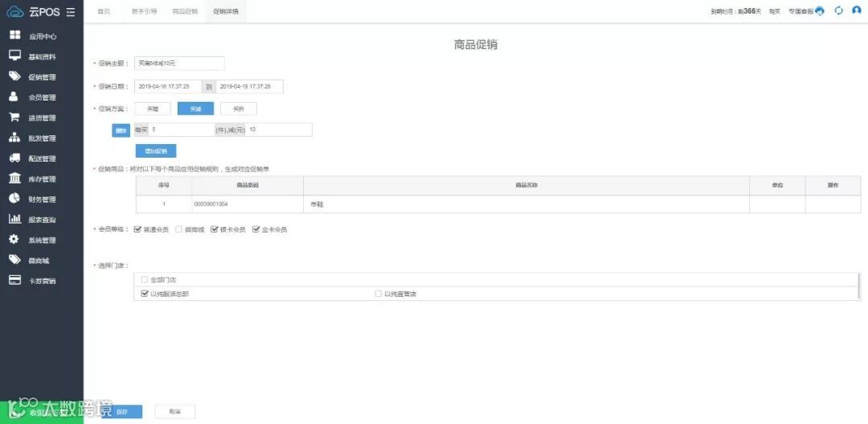The height and width of the screenshot is (424, 868).
Task: Open 批发管理 hierarchy icon in sidebar
Action: pos(15,138)
